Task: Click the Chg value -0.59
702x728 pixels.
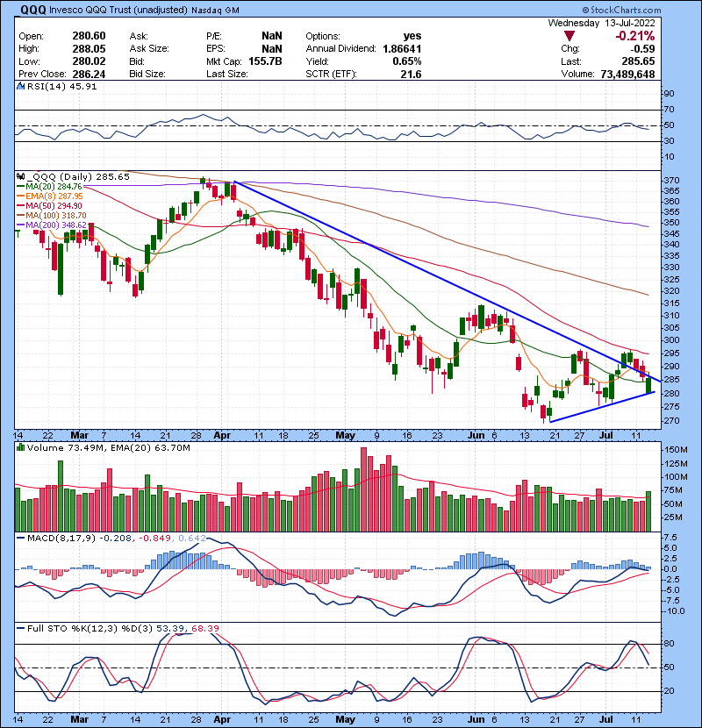Action: click(x=642, y=49)
